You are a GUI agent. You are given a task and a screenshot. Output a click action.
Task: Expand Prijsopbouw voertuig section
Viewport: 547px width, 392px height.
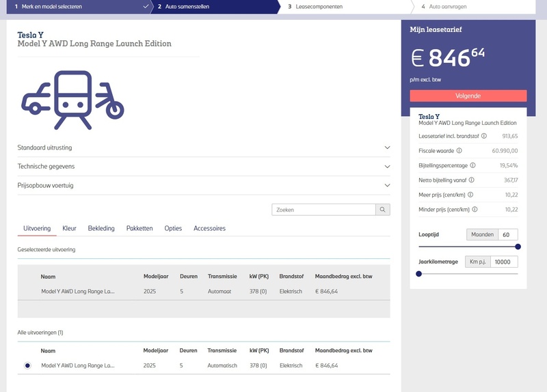pyautogui.click(x=204, y=185)
